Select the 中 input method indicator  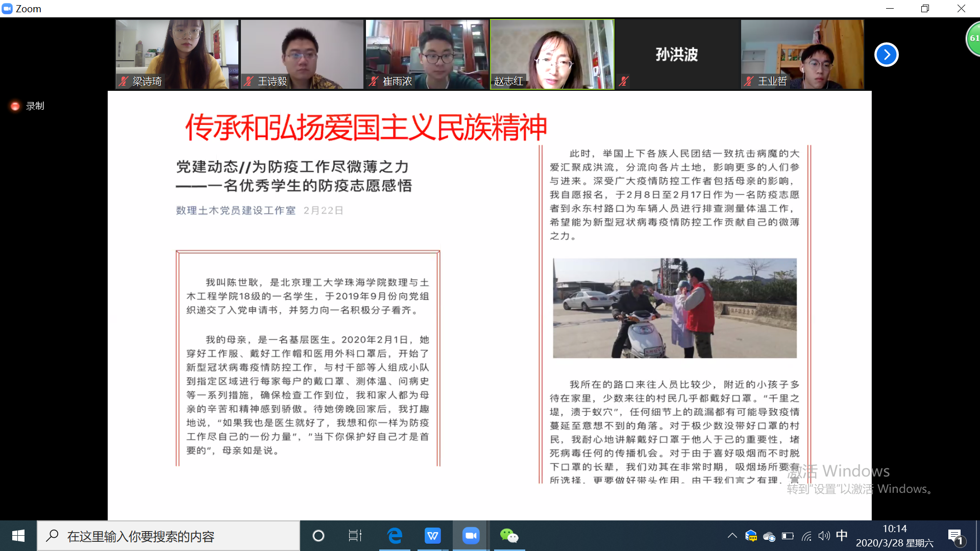coord(842,535)
